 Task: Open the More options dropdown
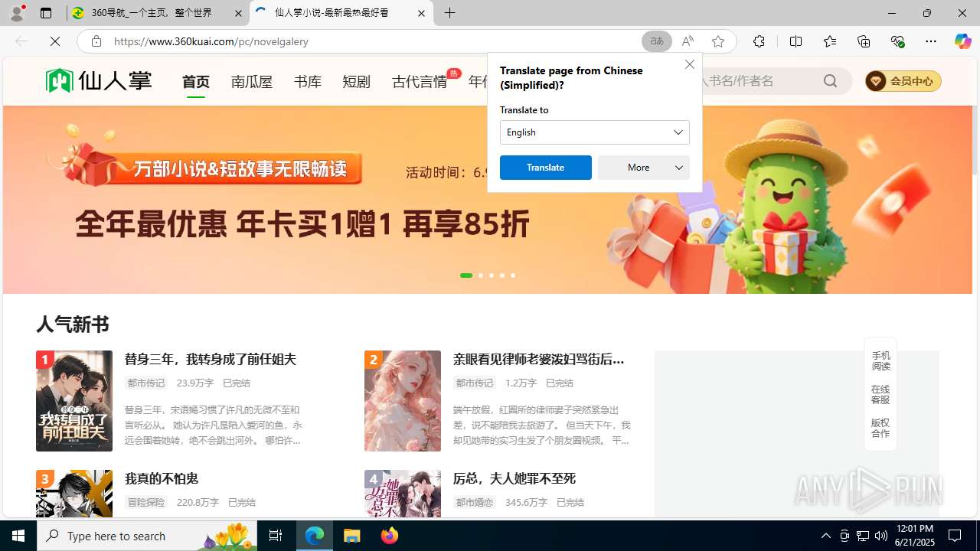(x=644, y=168)
